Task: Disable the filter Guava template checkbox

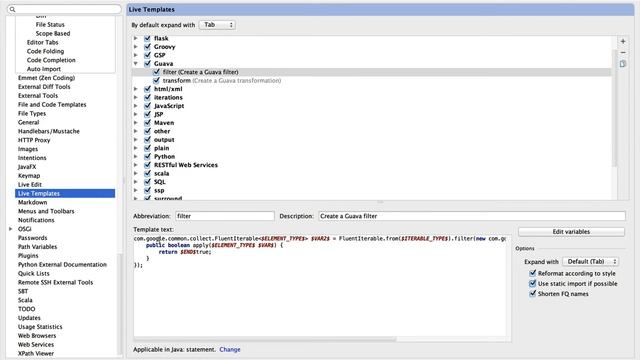Action: 156,72
